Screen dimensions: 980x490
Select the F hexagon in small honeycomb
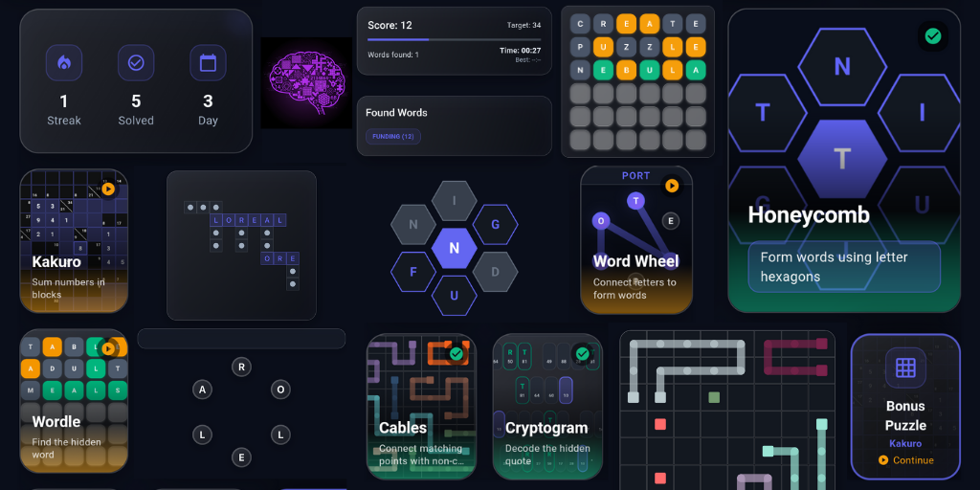413,272
